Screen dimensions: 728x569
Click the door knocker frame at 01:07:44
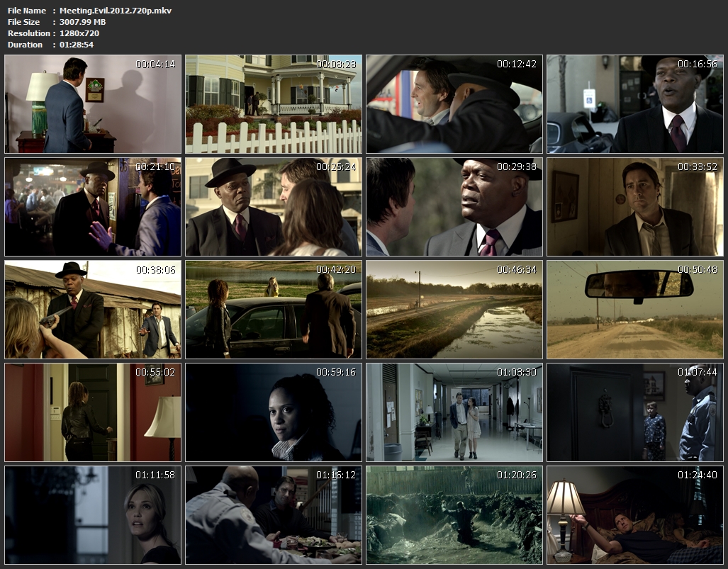635,412
